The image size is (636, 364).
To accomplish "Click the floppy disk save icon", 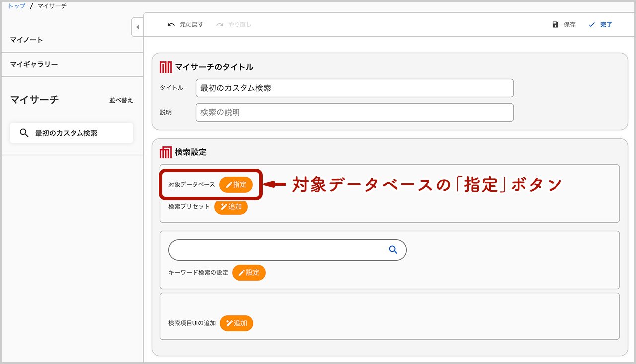I will (556, 25).
